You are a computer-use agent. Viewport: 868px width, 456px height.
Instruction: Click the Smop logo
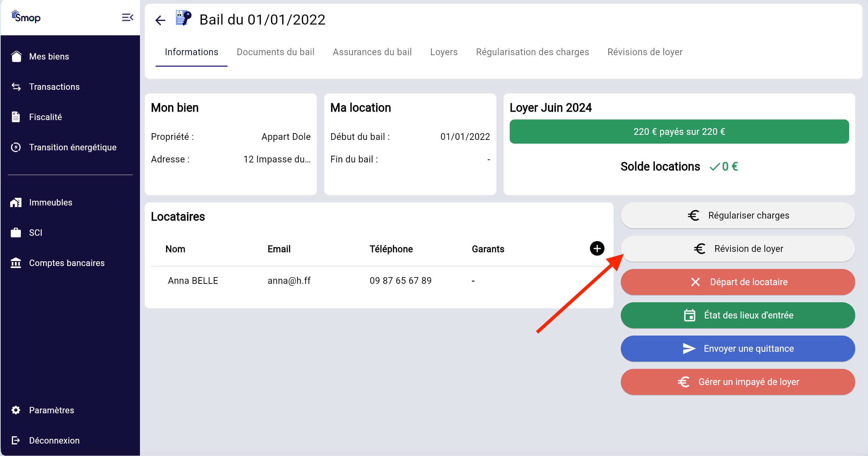pyautogui.click(x=26, y=17)
